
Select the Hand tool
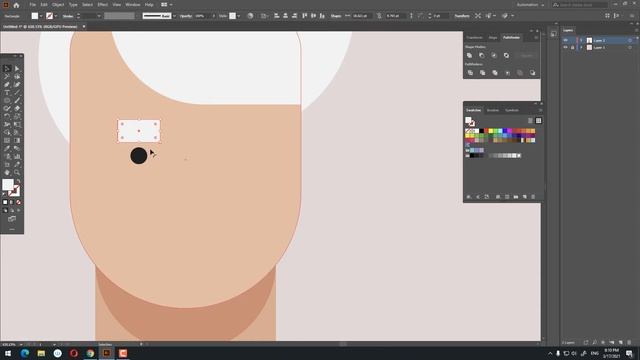(7, 172)
